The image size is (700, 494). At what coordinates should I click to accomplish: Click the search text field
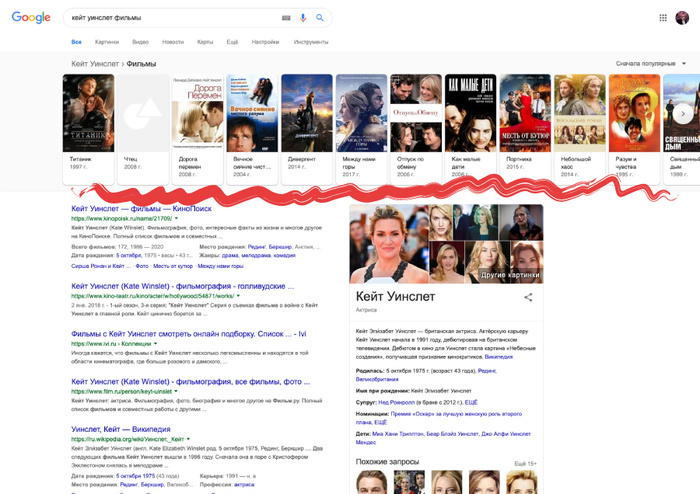(174, 18)
